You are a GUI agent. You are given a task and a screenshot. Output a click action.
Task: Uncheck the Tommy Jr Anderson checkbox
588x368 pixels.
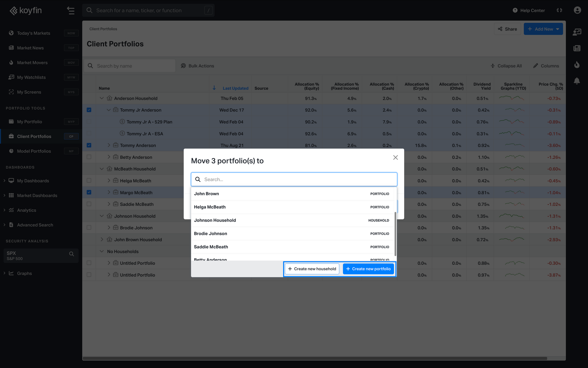pos(89,110)
